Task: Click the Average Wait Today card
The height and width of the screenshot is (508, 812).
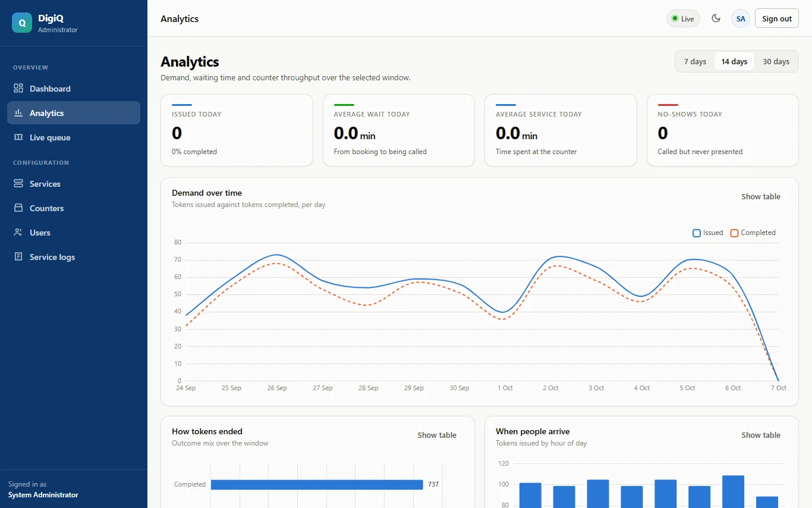Action: (x=399, y=130)
